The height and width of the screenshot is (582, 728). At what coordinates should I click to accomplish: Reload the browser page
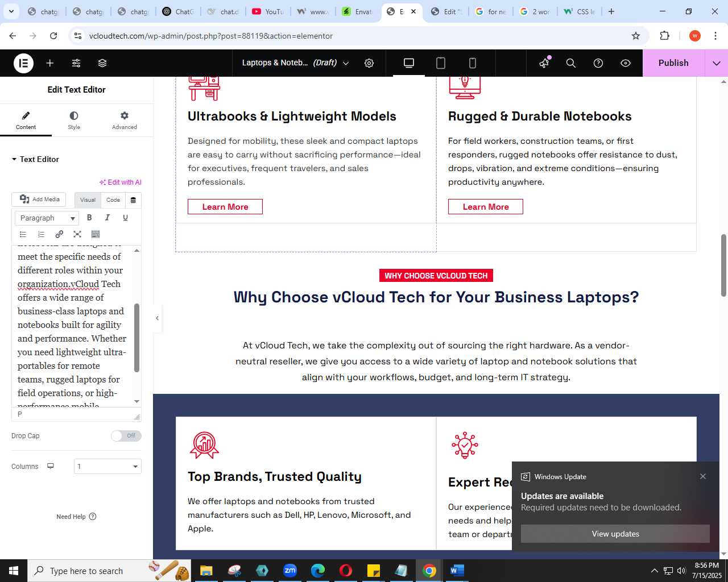pos(53,36)
